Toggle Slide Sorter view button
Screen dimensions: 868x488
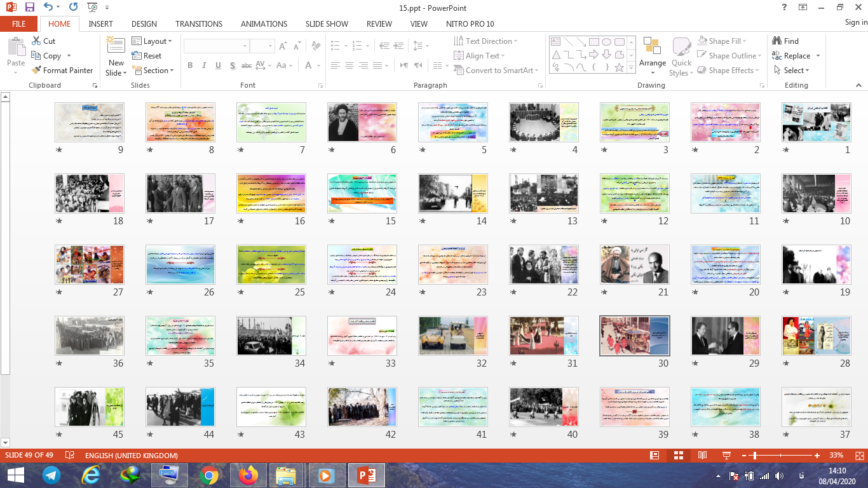(x=679, y=456)
